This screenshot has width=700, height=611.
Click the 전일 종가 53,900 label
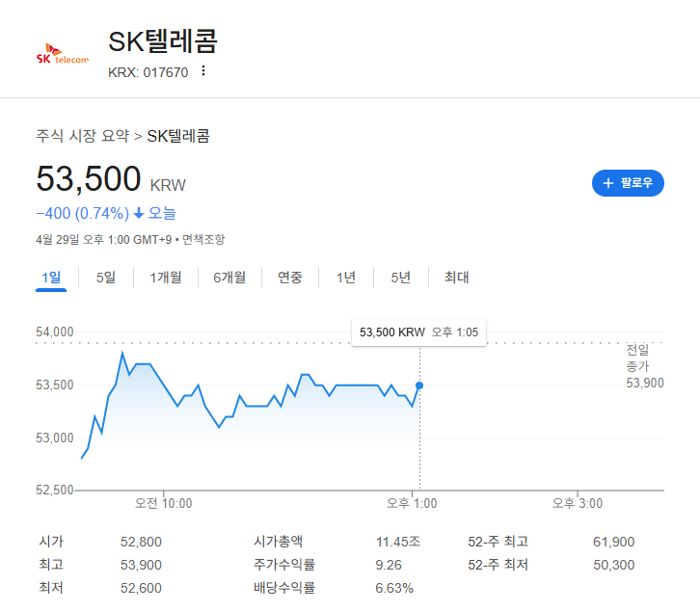click(645, 366)
